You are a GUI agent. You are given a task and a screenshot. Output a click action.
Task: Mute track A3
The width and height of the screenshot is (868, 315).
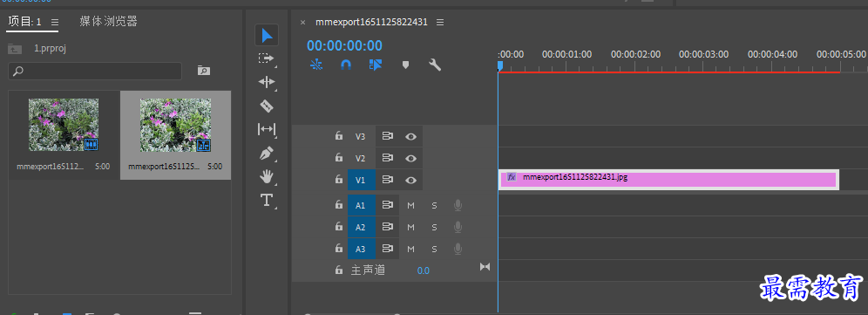pyautogui.click(x=410, y=249)
